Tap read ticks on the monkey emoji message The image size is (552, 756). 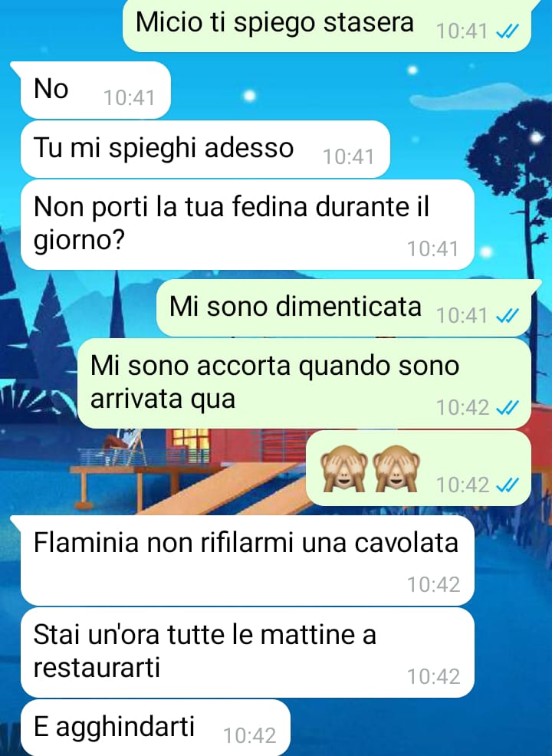[x=508, y=485]
